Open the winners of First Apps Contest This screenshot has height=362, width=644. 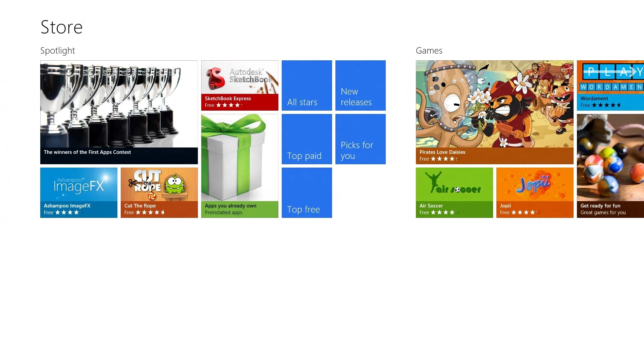pos(119,112)
